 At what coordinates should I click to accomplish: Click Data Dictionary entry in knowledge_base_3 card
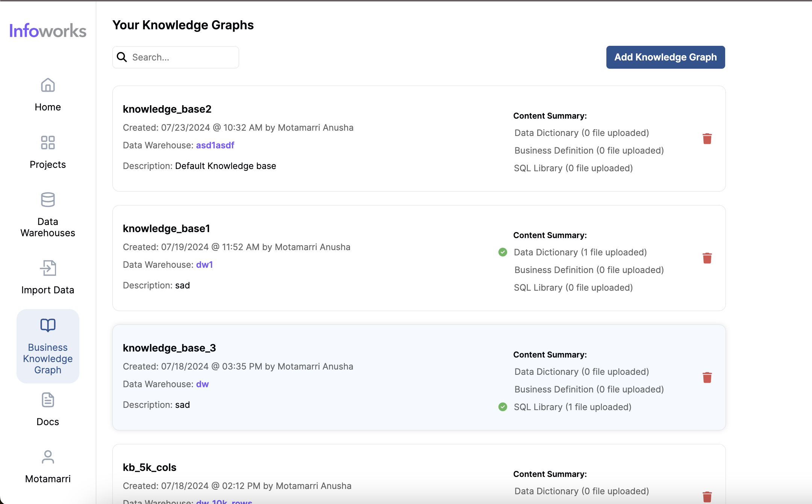pos(582,372)
